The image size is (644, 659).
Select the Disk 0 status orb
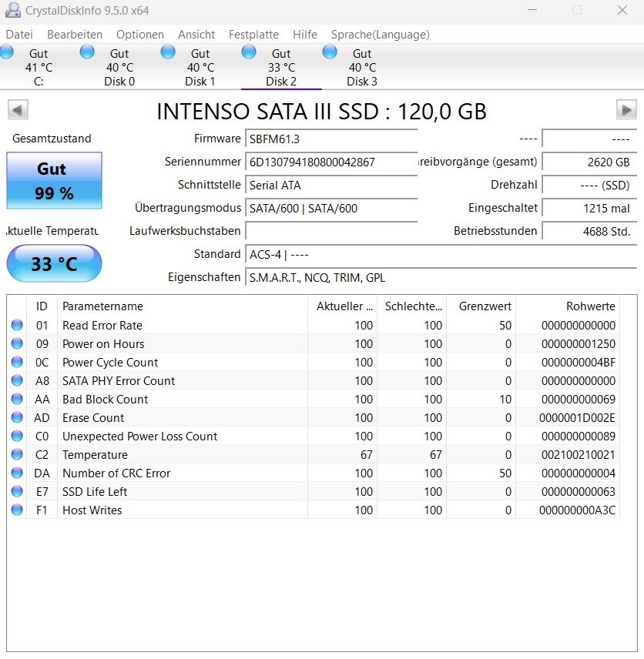coord(87,52)
